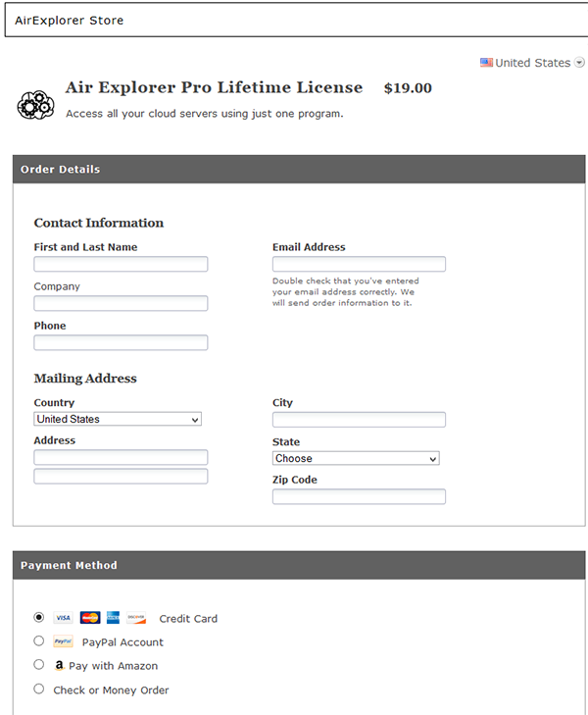
Task: Click the Air Explorer gears product icon
Action: (35, 105)
